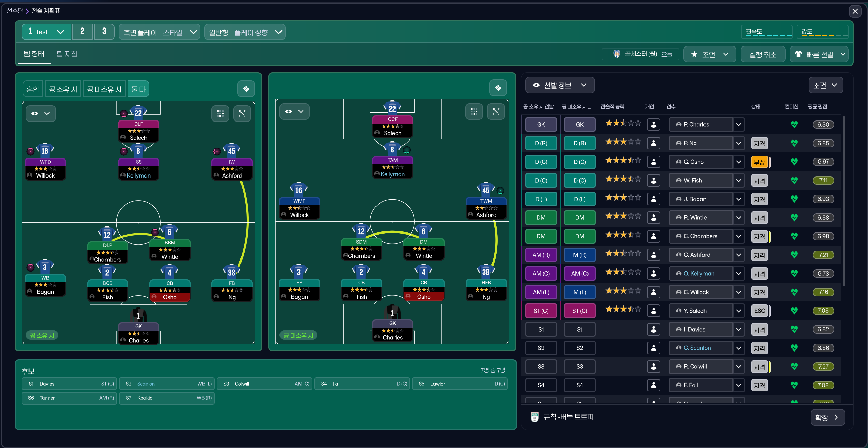Click the player list vertical scrollbar

[x=844, y=201]
